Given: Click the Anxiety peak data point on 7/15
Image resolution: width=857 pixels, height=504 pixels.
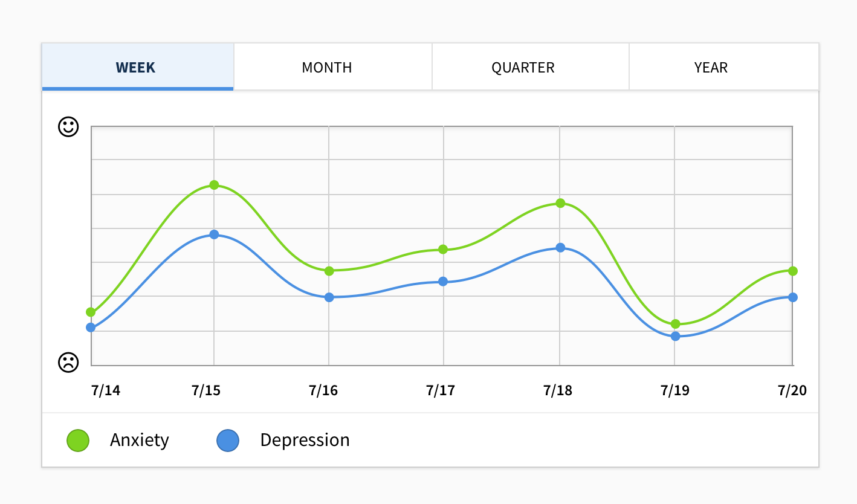Looking at the screenshot, I should [x=214, y=185].
